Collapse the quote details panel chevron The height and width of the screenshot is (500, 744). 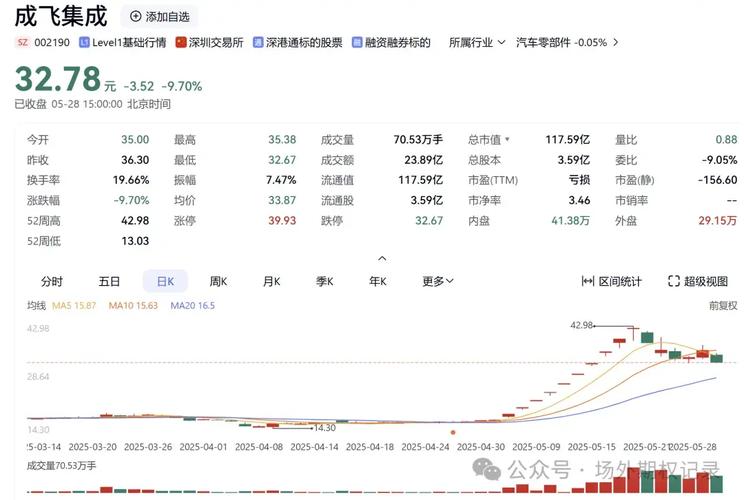tap(382, 259)
